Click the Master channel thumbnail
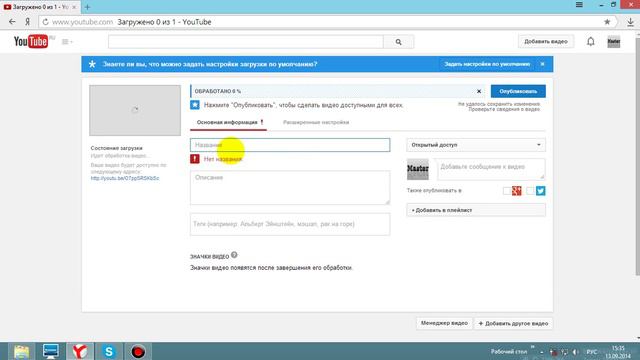 (418, 169)
